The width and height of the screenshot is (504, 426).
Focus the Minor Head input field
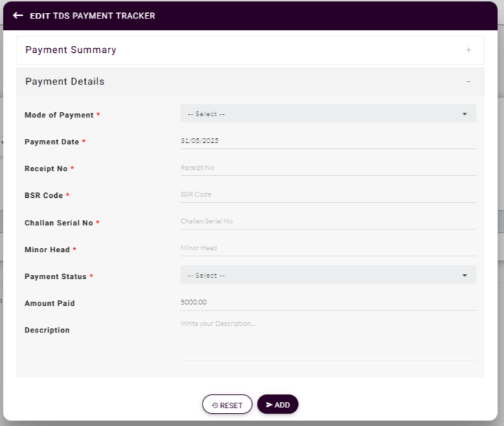tap(328, 248)
